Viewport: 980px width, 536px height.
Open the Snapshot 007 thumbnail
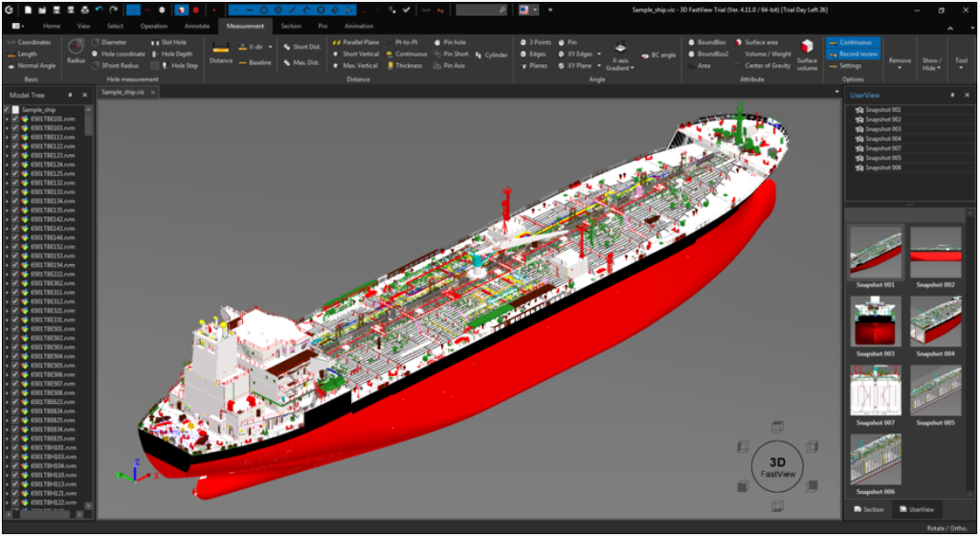(x=875, y=390)
